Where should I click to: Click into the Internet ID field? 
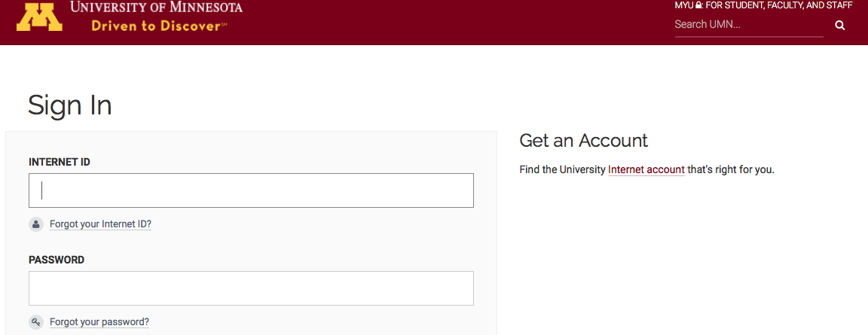click(251, 190)
